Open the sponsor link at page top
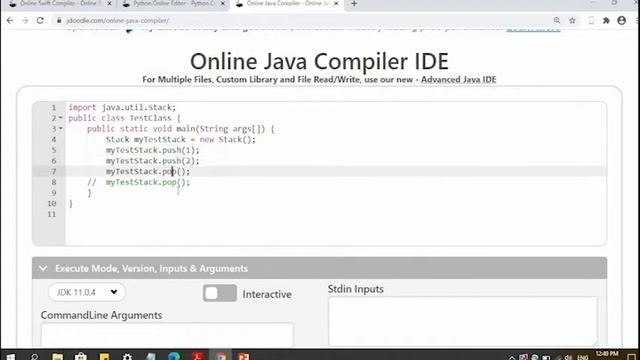Image resolution: width=640 pixels, height=360 pixels. pyautogui.click(x=533, y=29)
